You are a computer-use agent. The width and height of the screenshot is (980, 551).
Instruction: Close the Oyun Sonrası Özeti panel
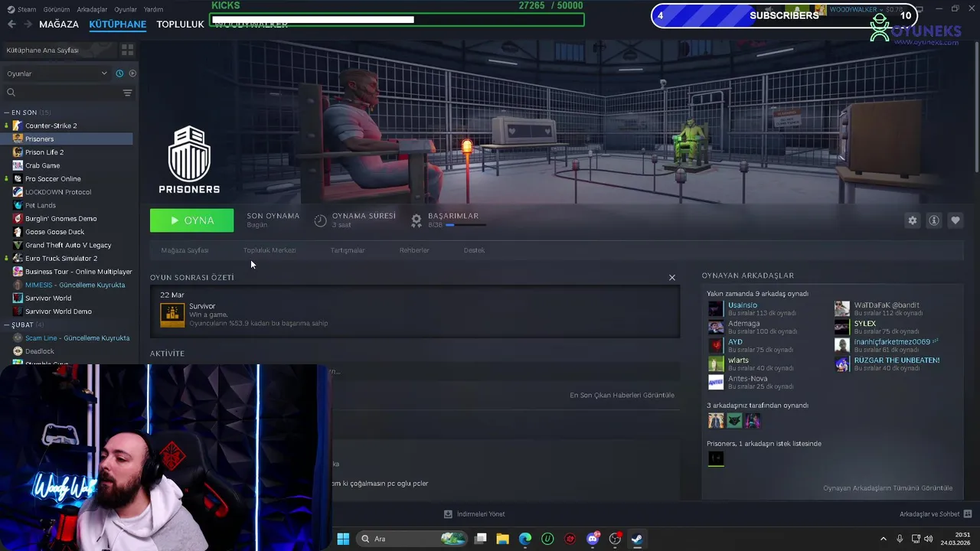click(672, 277)
